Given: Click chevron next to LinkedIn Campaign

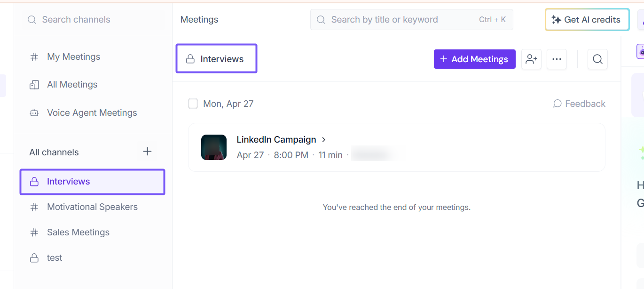Looking at the screenshot, I should click(x=324, y=140).
